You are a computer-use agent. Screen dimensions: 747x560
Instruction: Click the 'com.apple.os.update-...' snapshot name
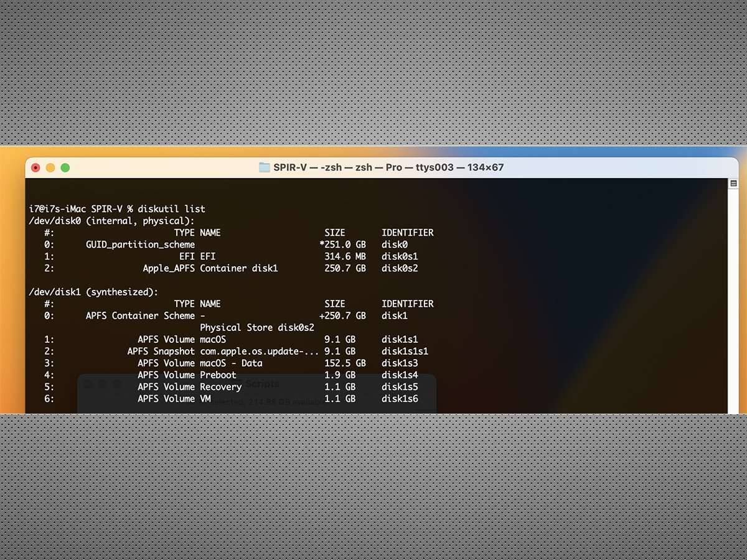tap(259, 351)
